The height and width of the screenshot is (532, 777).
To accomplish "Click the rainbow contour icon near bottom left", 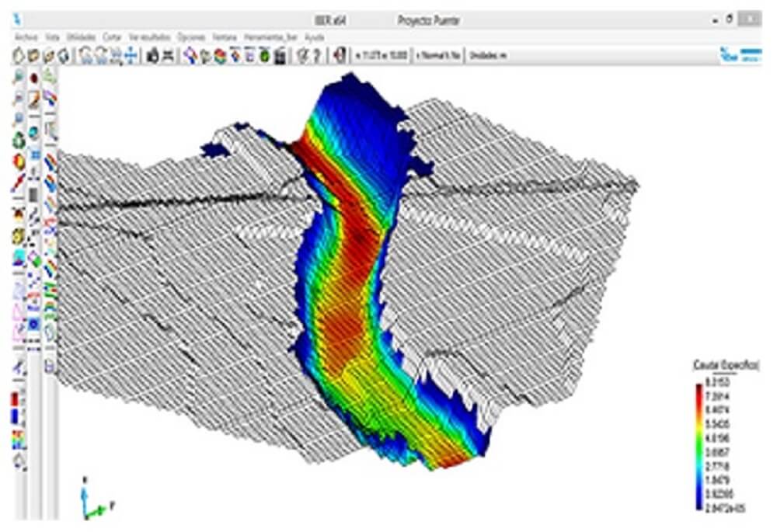I will coord(16,440).
